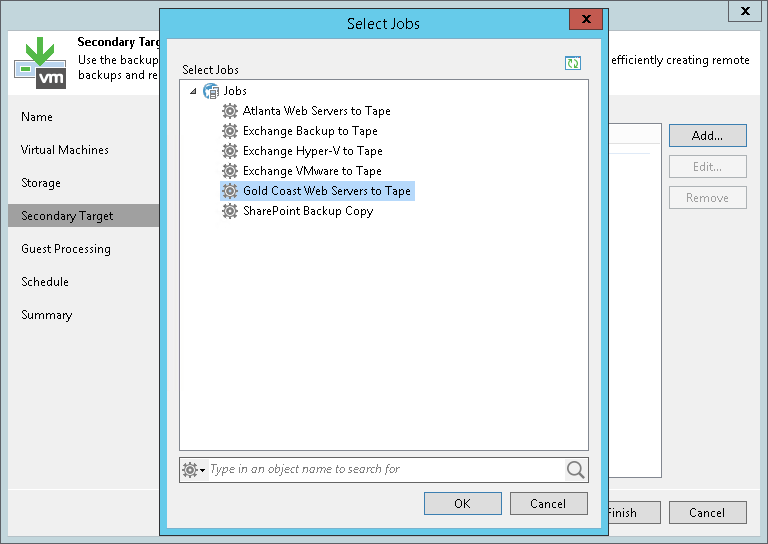Viewport: 768px width, 544px height.
Task: Click the Exchange Hyper-V to Tape gear icon
Action: (230, 151)
